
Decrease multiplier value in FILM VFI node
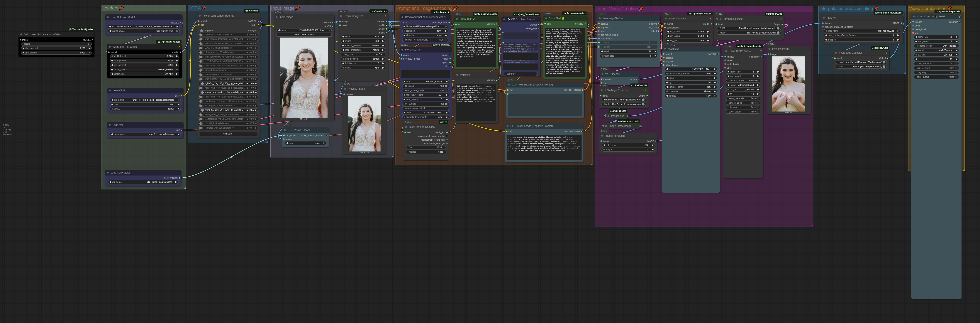[x=826, y=40]
